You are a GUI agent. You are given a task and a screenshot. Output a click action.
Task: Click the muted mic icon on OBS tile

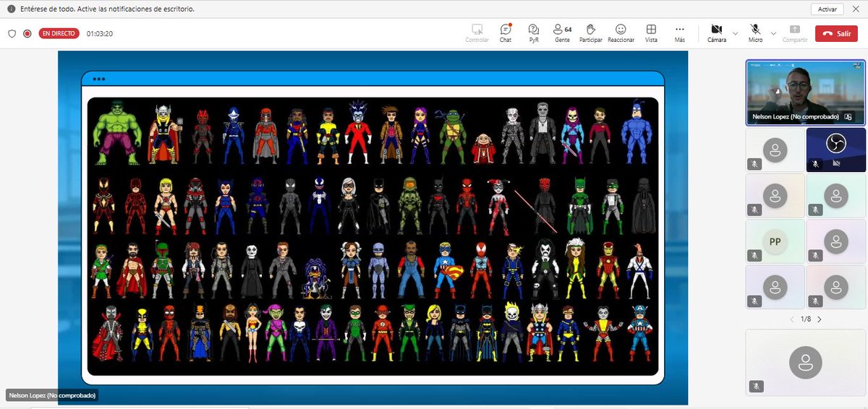tap(815, 164)
